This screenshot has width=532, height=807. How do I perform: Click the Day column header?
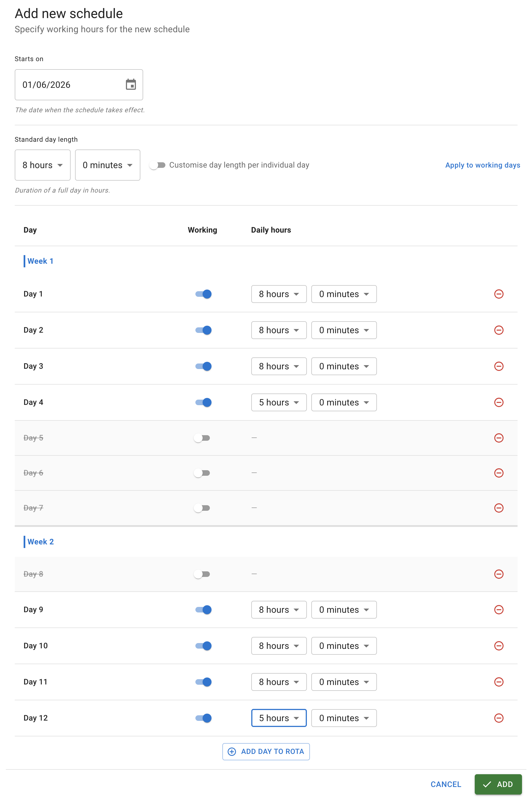coord(30,230)
